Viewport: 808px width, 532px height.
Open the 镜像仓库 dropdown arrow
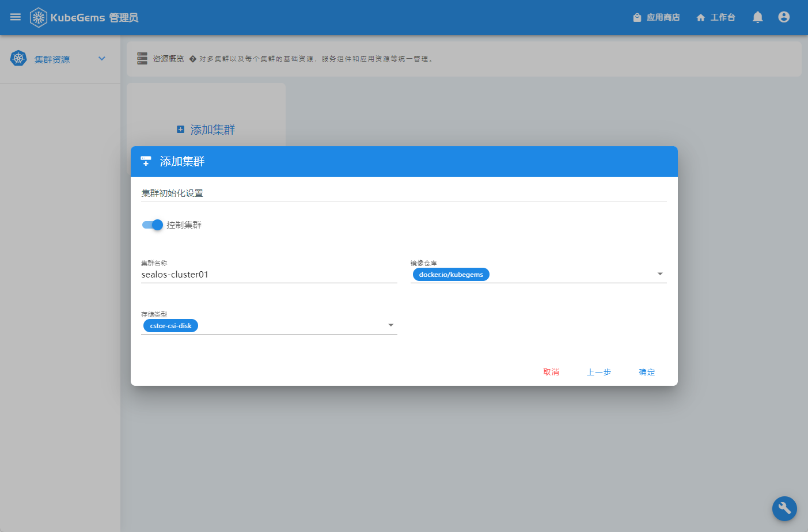pyautogui.click(x=660, y=274)
